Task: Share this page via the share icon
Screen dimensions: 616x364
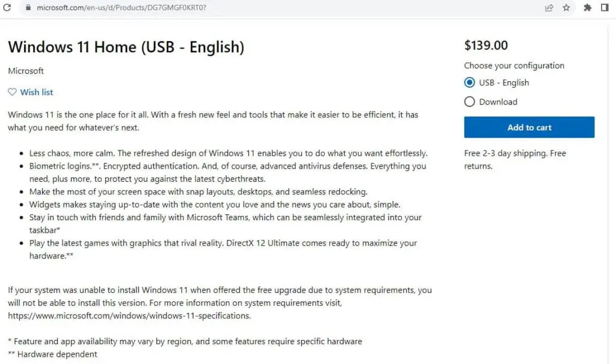Action: 549,8
